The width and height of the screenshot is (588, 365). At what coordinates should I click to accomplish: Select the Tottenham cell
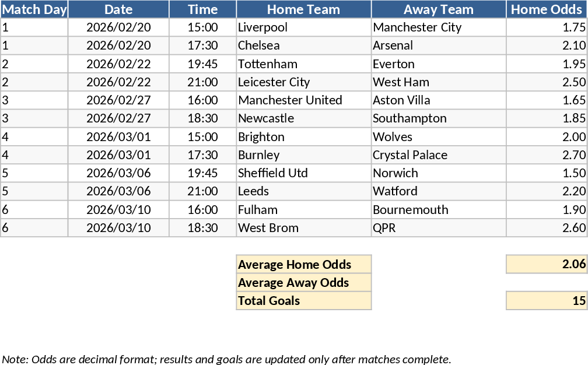[303, 64]
